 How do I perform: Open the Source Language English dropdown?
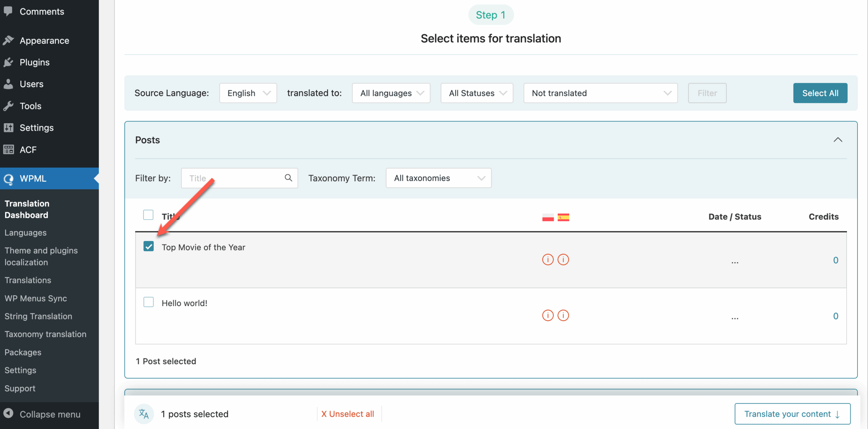point(248,93)
